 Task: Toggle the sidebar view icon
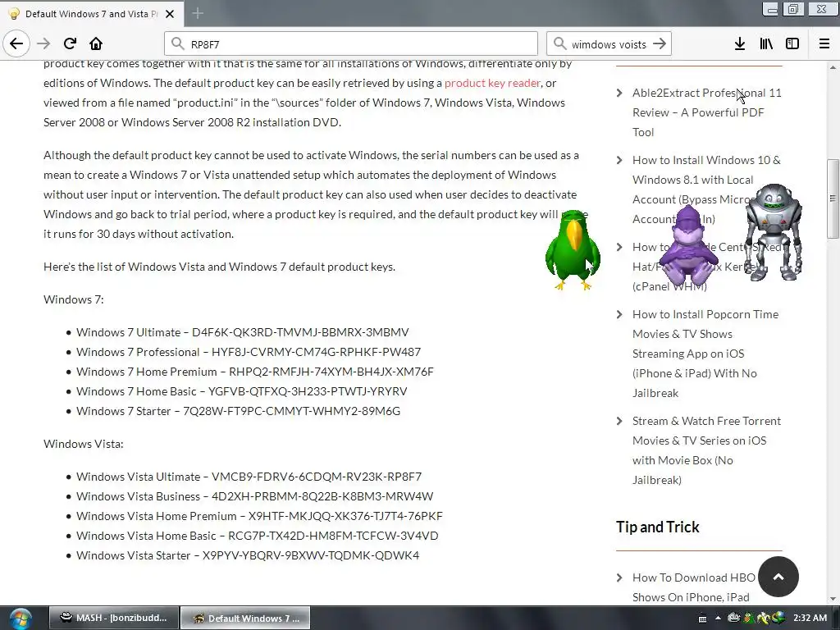[792, 44]
